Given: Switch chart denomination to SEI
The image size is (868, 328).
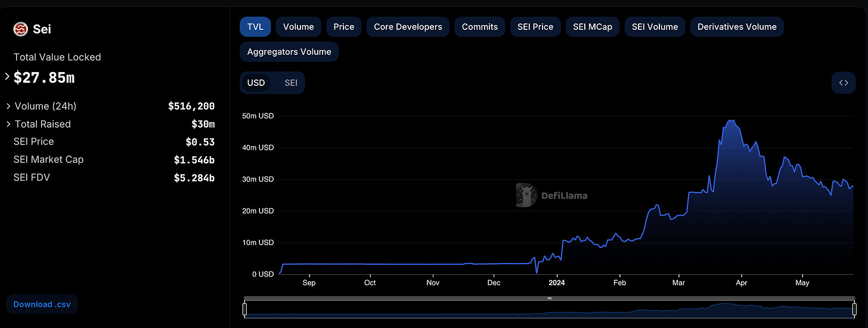Looking at the screenshot, I should (x=291, y=83).
